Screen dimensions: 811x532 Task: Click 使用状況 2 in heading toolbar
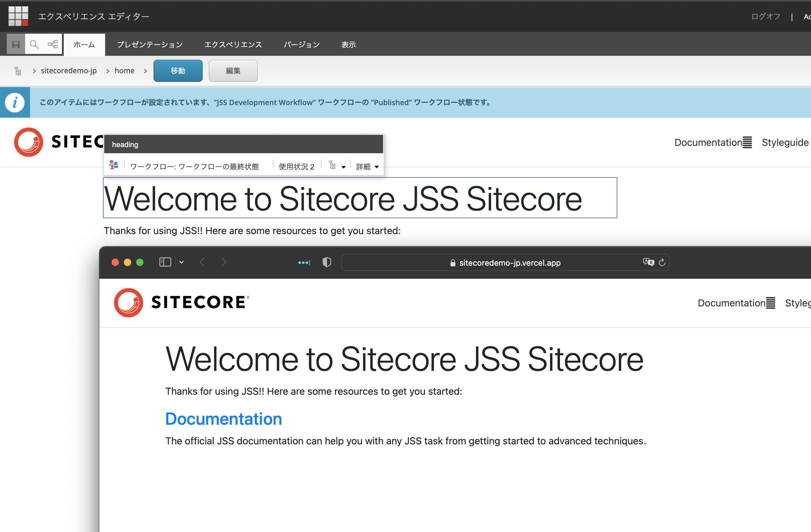[x=296, y=167]
